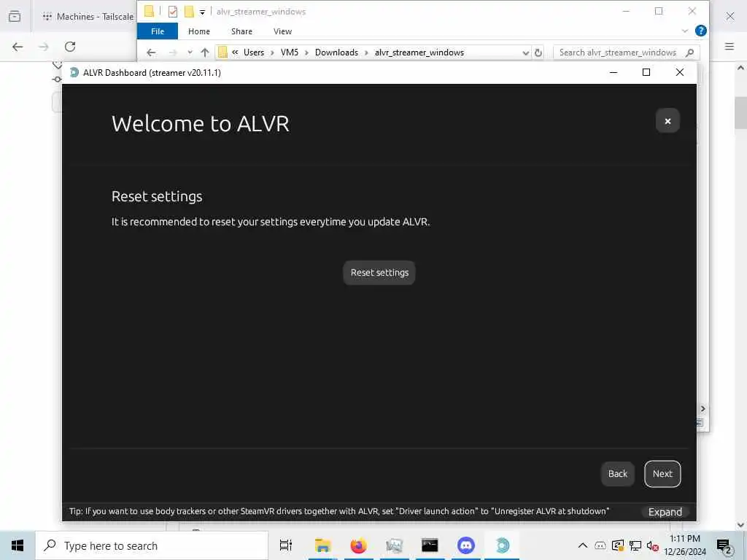This screenshot has height=560, width=747.
Task: Select the Machines - Tailscale browser tab
Action: tap(88, 17)
